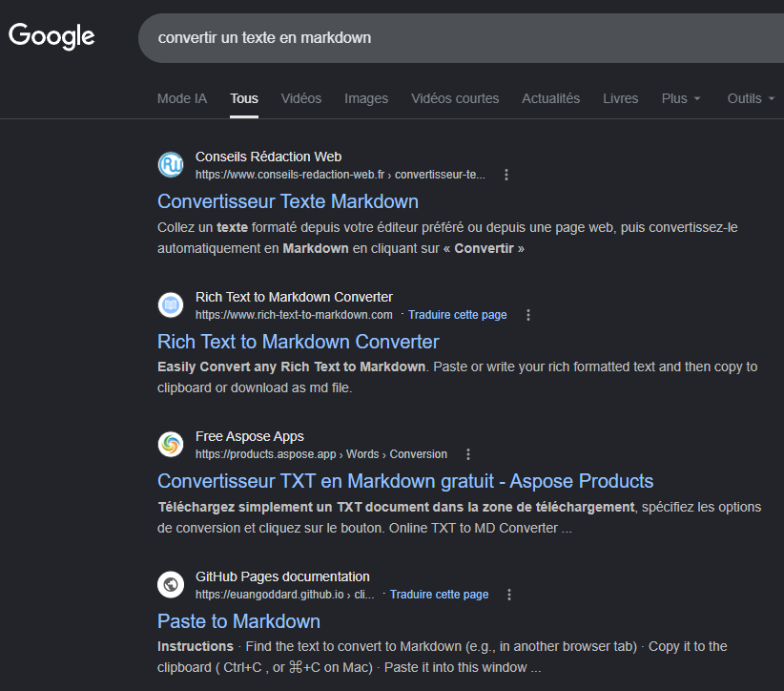Open 'Convertisseur Texte Markdown' result link
The width and height of the screenshot is (784, 691).
click(288, 201)
